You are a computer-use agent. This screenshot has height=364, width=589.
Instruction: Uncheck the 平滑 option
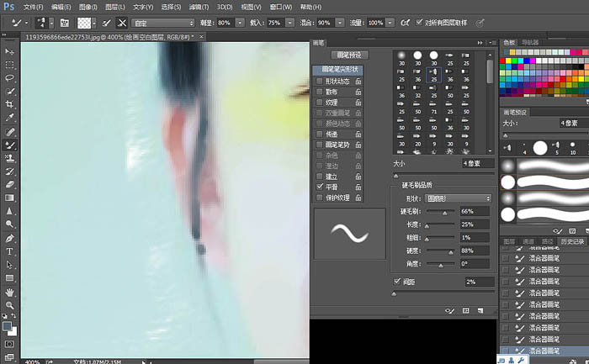click(x=320, y=187)
